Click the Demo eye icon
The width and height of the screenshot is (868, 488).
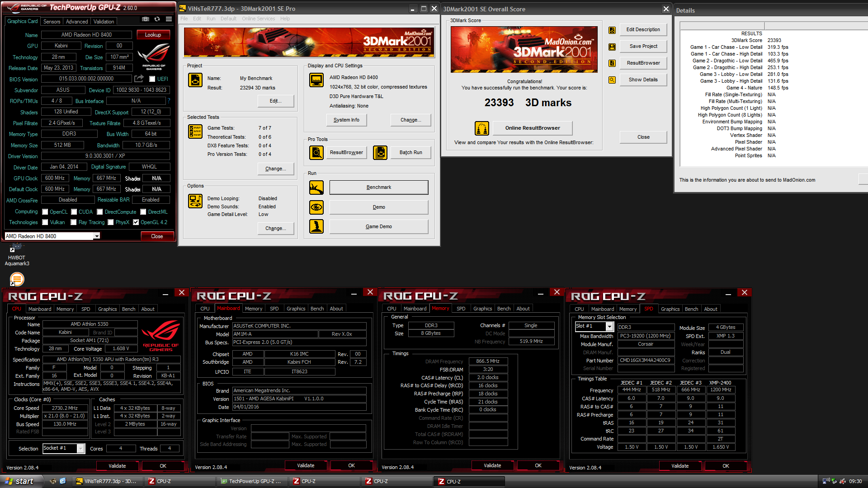coord(316,207)
